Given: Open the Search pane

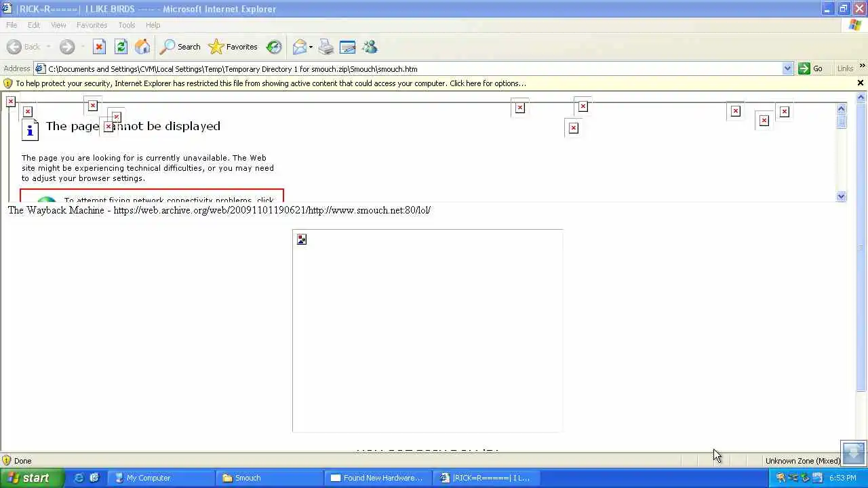Looking at the screenshot, I should (x=180, y=47).
